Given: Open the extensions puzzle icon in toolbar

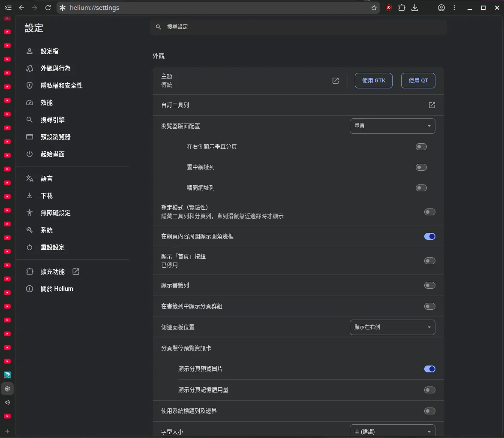Looking at the screenshot, I should 402,8.
